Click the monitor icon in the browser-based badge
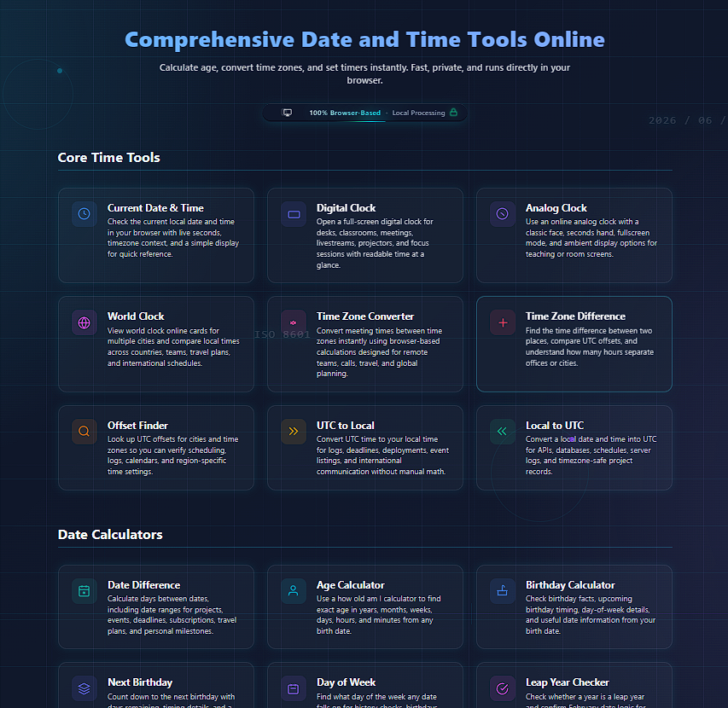 point(288,113)
